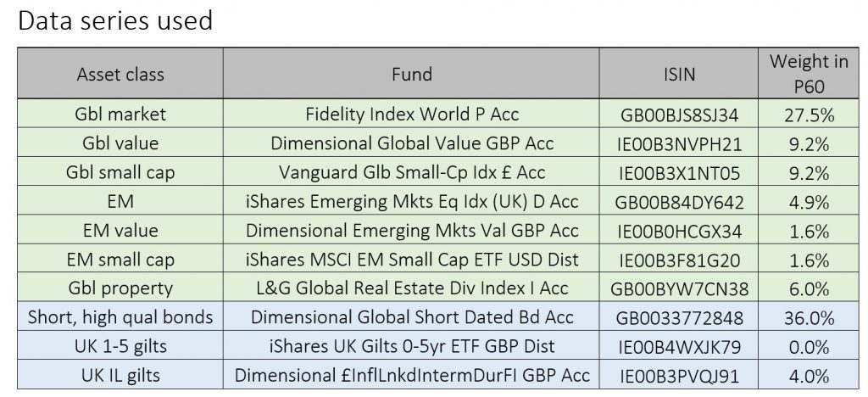The image size is (868, 397).
Task: Select 'iShares MSCI EM Small Cap ETF' cell
Action: pos(411,259)
